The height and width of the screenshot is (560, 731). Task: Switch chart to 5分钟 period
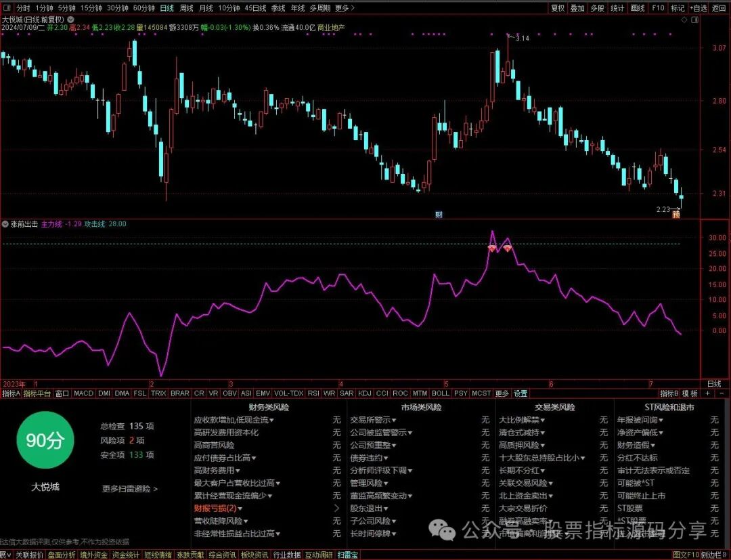click(x=66, y=8)
